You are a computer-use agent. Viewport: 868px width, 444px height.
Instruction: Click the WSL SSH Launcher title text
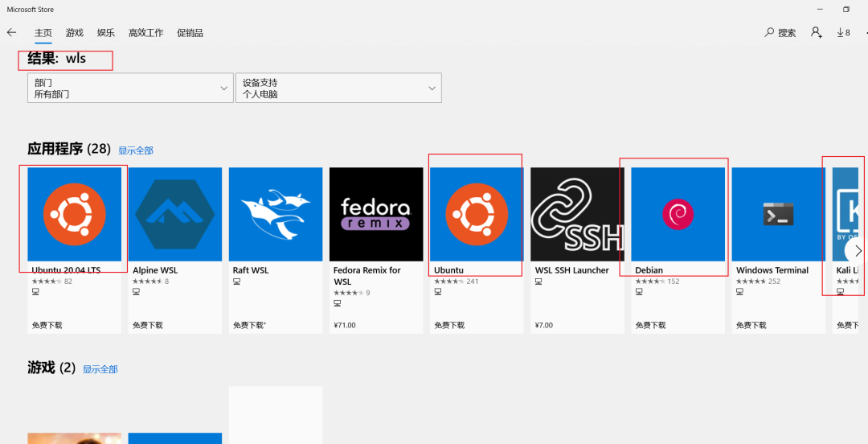pyautogui.click(x=572, y=270)
